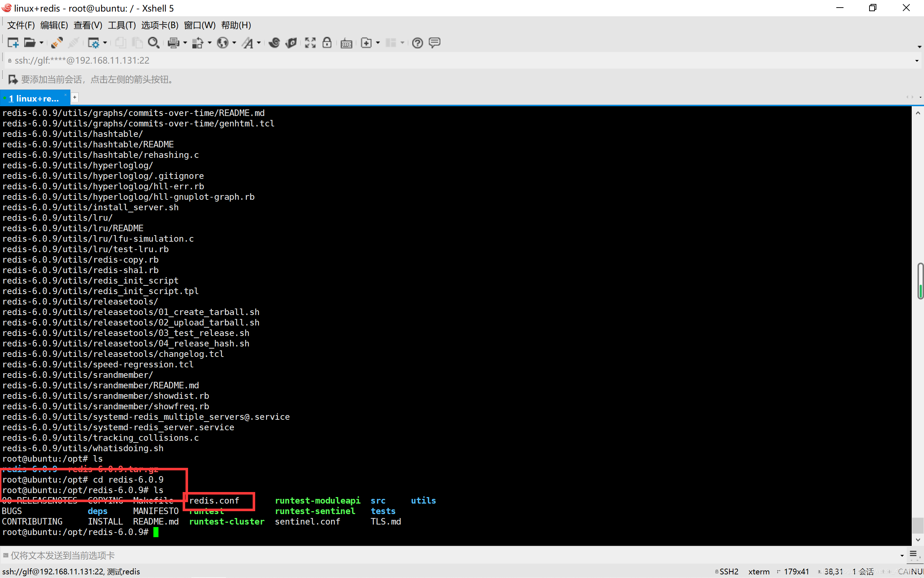
Task: Click the Encoding globe icon
Action: [223, 42]
